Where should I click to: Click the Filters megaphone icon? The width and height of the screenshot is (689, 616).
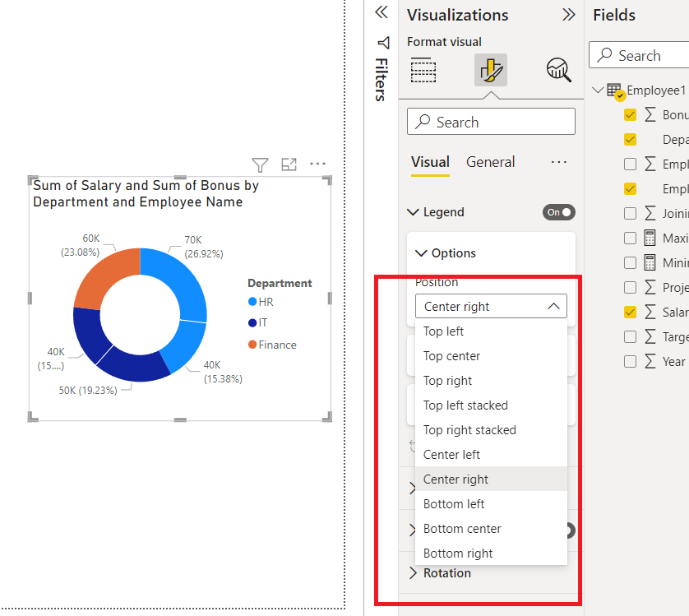384,43
